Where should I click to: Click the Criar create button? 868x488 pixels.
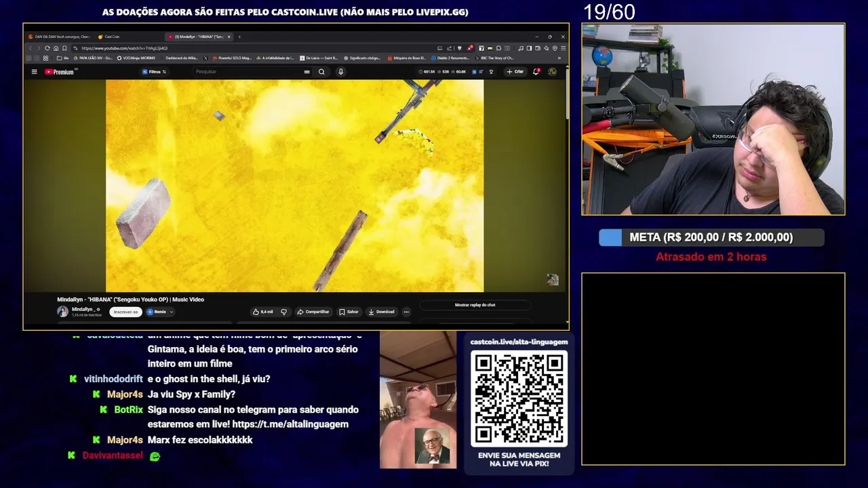pos(515,72)
